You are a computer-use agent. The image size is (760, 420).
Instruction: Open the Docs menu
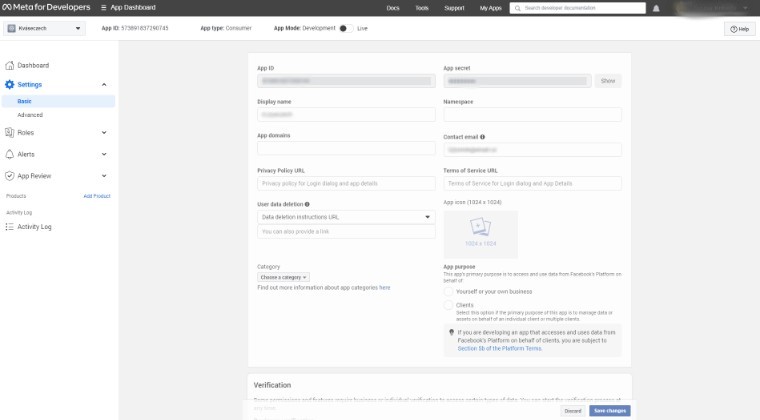coord(393,8)
